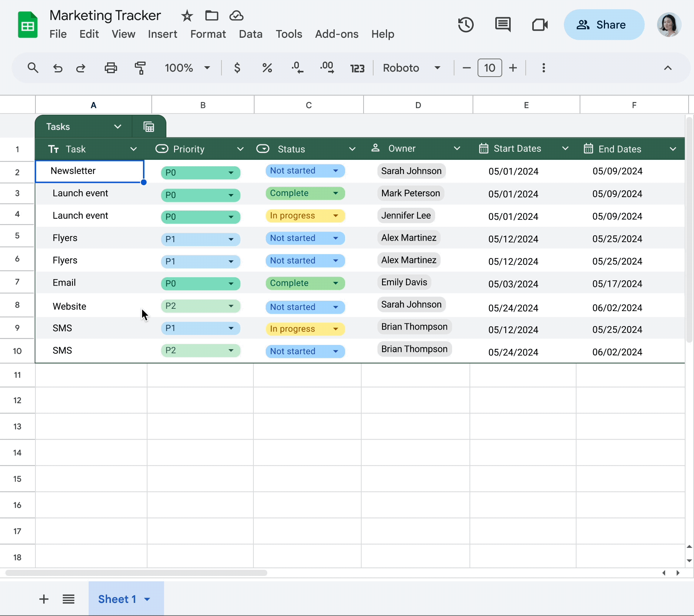Switch to Sheet 1 tab
The width and height of the screenshot is (694, 616).
coord(117,599)
